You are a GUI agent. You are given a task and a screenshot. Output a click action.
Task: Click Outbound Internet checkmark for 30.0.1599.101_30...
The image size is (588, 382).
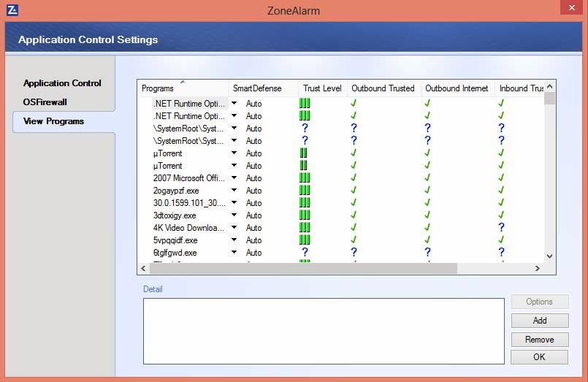tap(427, 202)
